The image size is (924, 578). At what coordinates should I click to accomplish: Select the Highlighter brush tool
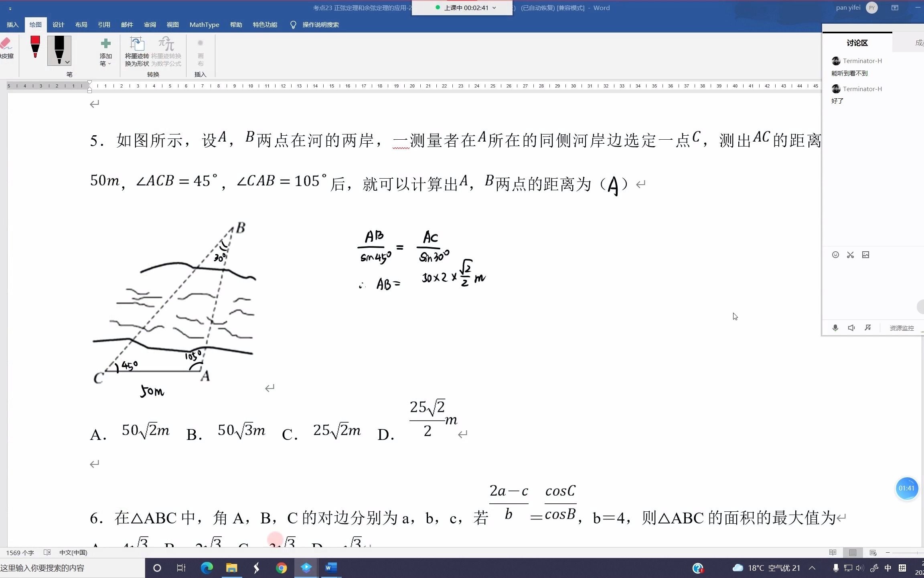point(34,50)
